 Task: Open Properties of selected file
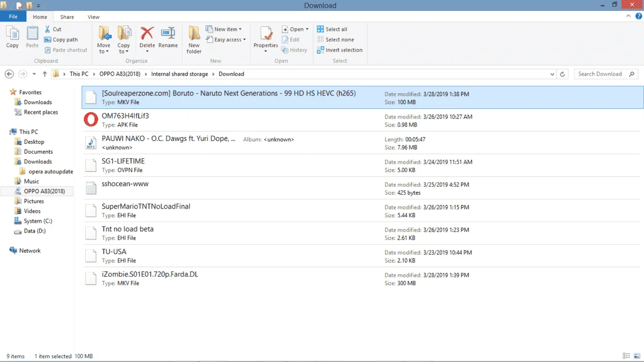tap(266, 40)
